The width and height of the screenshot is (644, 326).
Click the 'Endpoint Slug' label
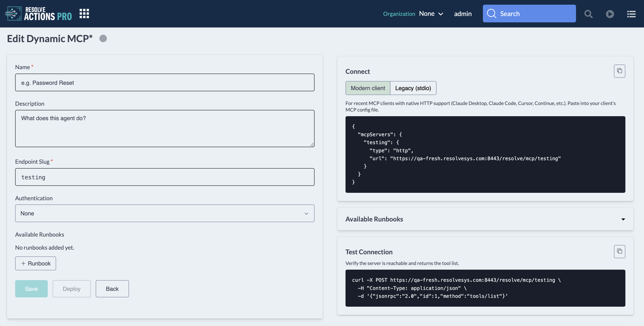pos(32,162)
